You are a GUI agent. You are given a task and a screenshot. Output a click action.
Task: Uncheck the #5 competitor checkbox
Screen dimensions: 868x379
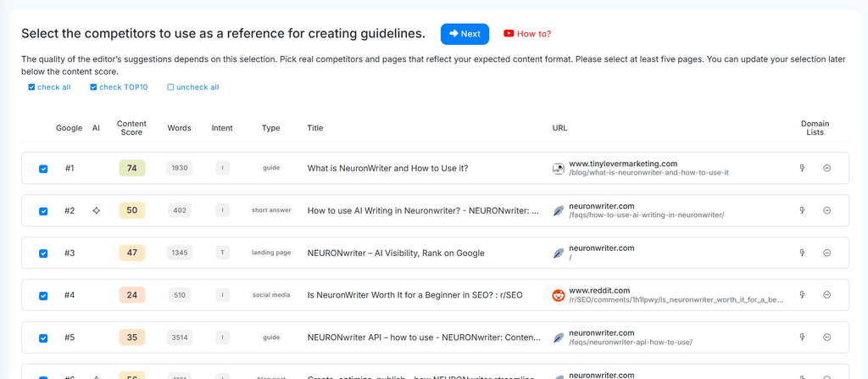43,338
